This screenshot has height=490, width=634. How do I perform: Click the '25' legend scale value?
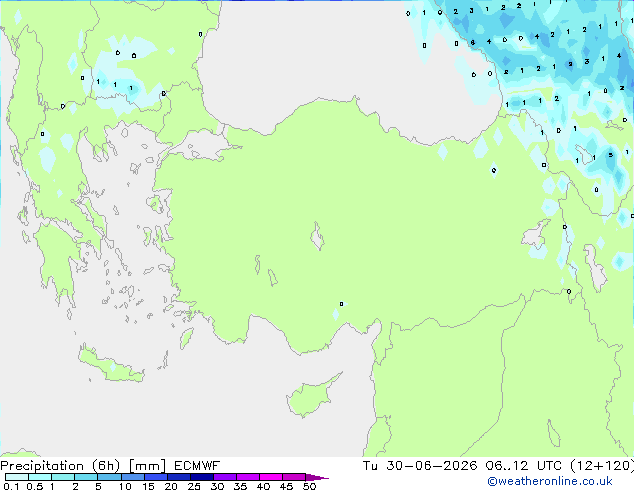194,486
